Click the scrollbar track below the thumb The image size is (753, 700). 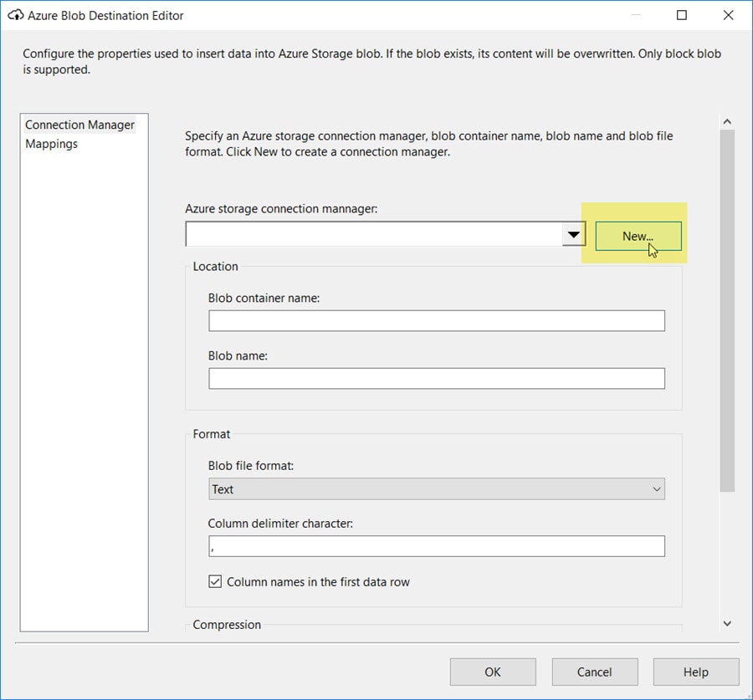click(x=726, y=552)
